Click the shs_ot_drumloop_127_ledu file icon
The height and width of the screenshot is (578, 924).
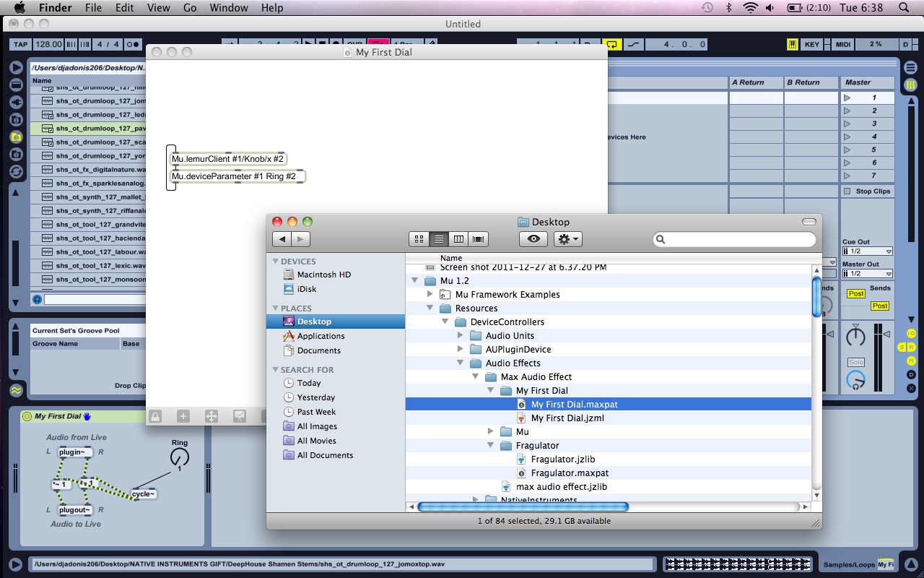click(x=48, y=115)
